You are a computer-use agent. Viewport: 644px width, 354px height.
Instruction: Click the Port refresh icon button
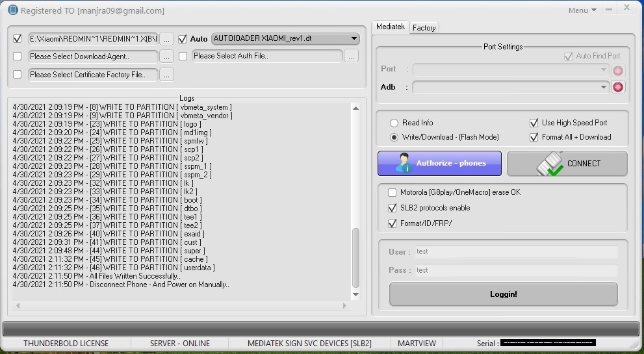tap(617, 70)
